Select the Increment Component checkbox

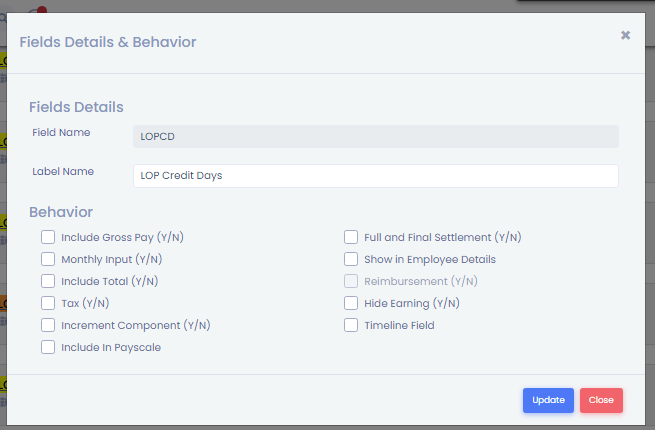tap(48, 325)
